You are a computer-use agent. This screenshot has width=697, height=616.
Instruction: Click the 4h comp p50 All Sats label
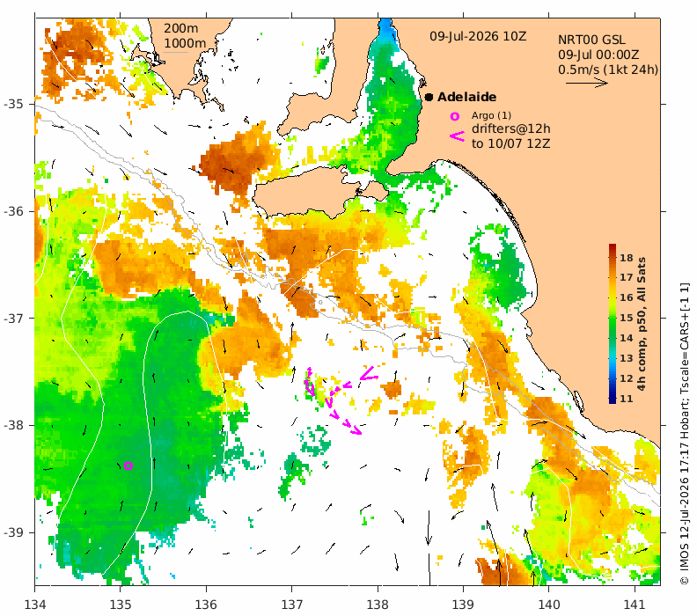[641, 324]
